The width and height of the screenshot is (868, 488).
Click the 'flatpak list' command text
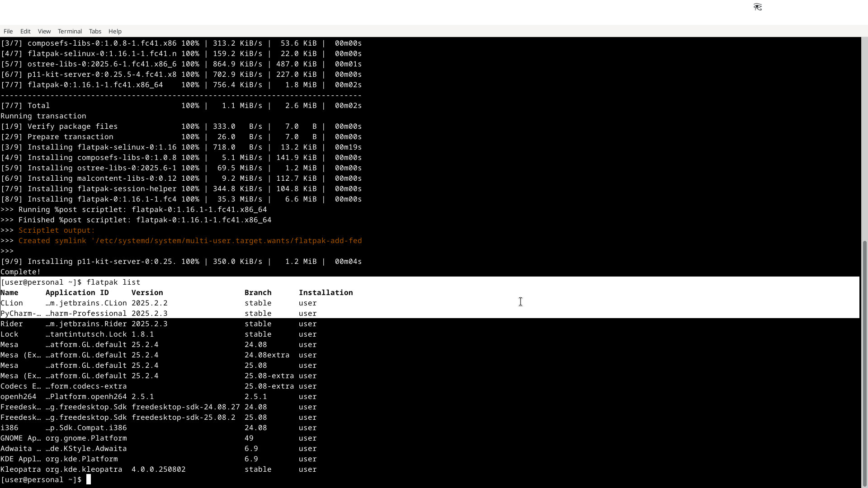113,282
